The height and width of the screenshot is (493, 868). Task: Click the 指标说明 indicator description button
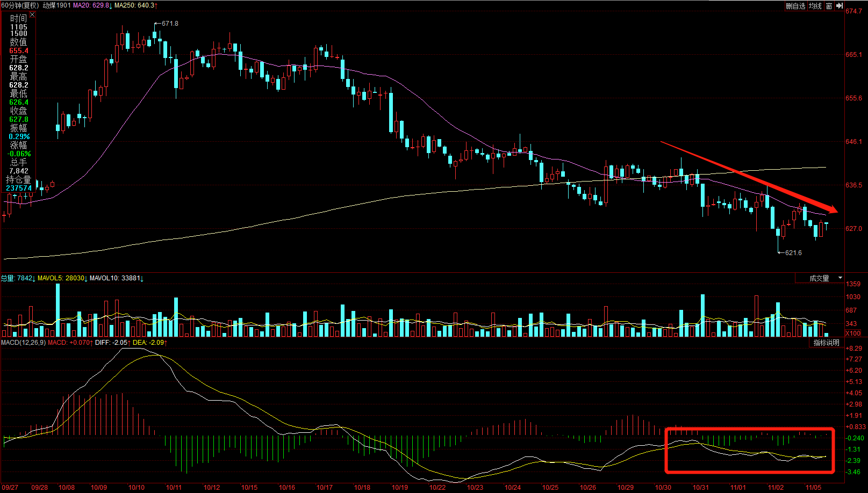pos(826,343)
